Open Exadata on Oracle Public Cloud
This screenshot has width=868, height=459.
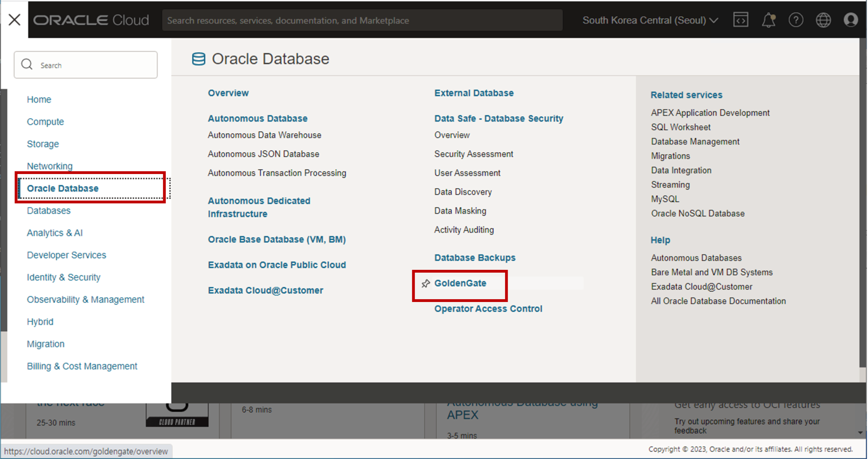point(277,265)
